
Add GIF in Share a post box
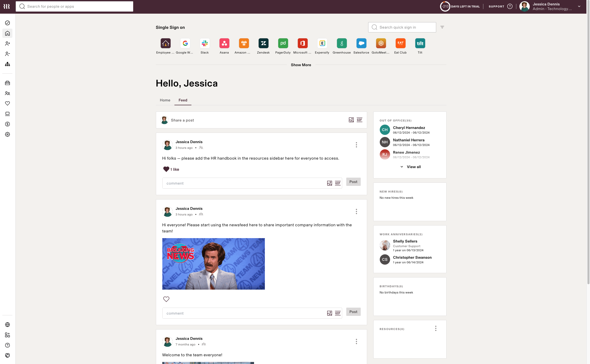(359, 120)
